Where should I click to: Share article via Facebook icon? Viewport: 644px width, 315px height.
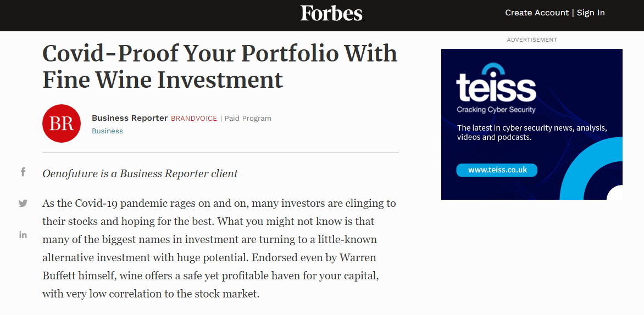[23, 172]
